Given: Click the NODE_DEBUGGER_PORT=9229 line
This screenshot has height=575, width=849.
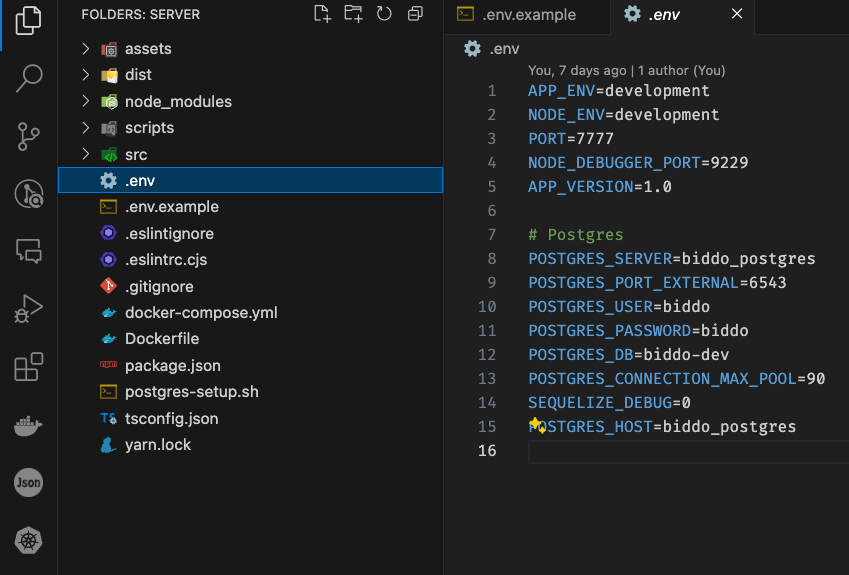Looking at the screenshot, I should tap(638, 162).
